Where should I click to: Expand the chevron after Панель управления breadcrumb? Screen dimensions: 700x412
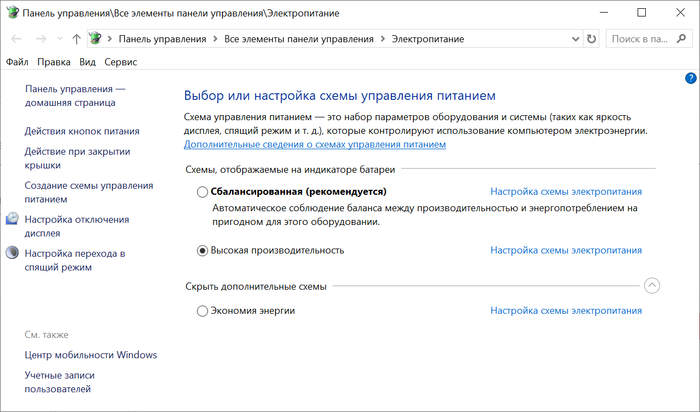pos(216,39)
